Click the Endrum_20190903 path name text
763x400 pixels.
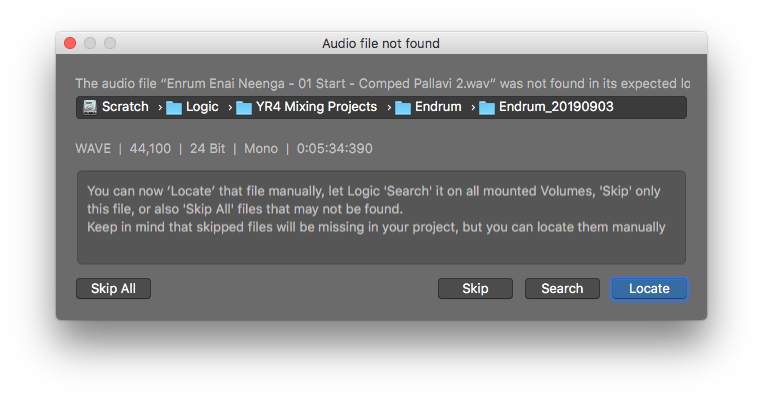coord(556,107)
